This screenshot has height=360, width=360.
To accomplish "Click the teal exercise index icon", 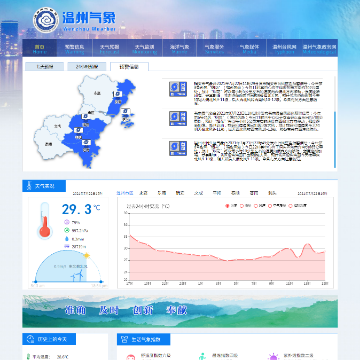I will coord(202,356).
